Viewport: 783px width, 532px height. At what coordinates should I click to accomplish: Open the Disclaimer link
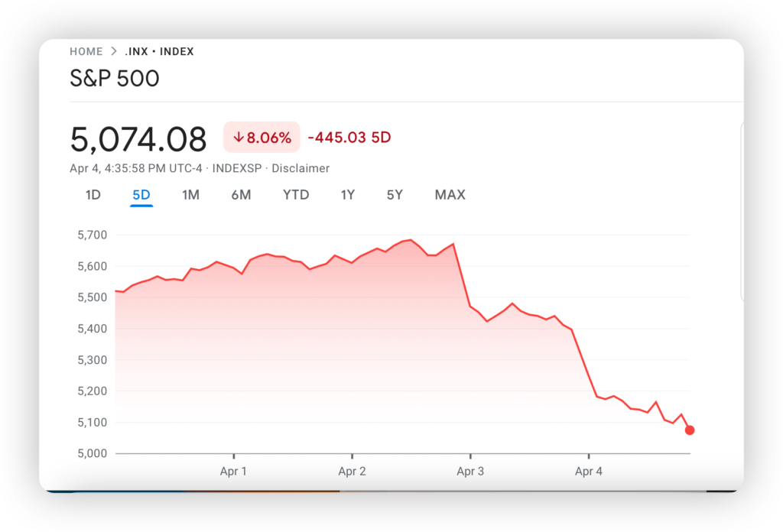301,168
